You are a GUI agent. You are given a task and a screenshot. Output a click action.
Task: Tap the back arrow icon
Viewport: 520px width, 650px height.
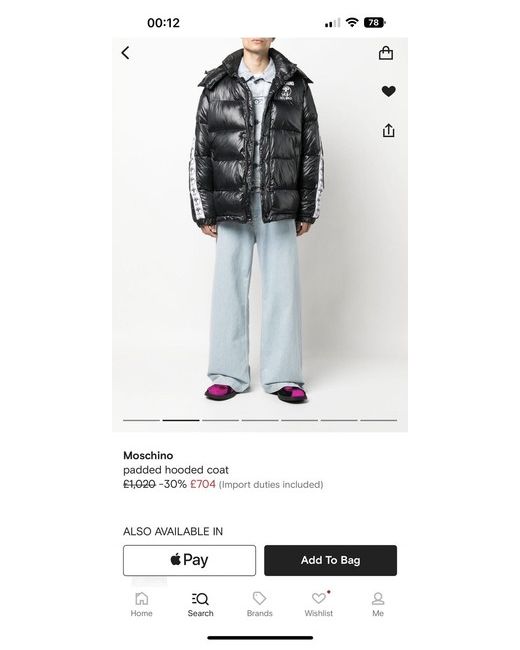125,53
